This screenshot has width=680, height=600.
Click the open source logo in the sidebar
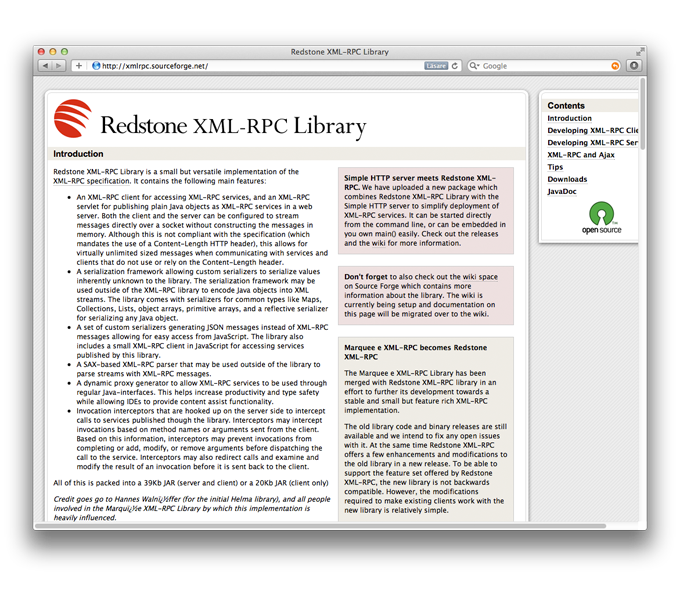(602, 218)
